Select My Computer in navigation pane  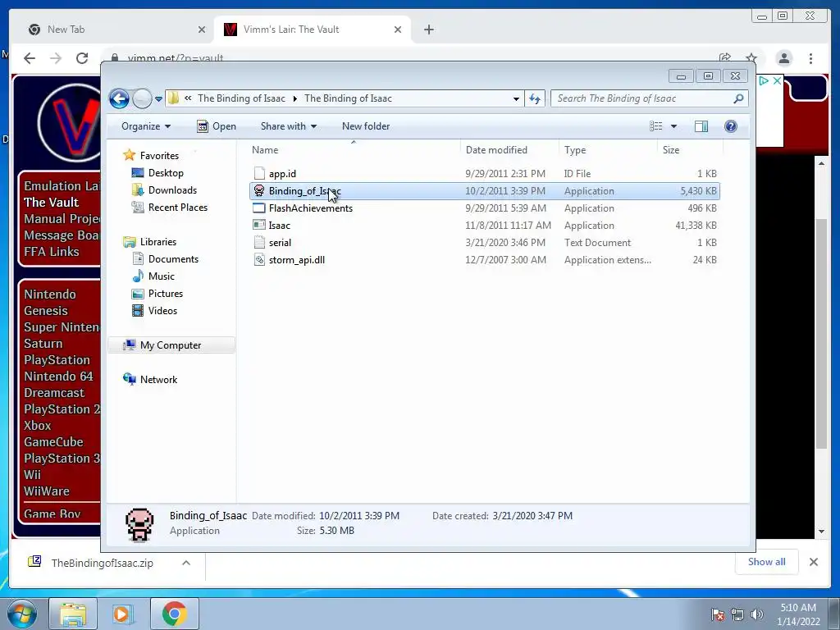(x=171, y=345)
